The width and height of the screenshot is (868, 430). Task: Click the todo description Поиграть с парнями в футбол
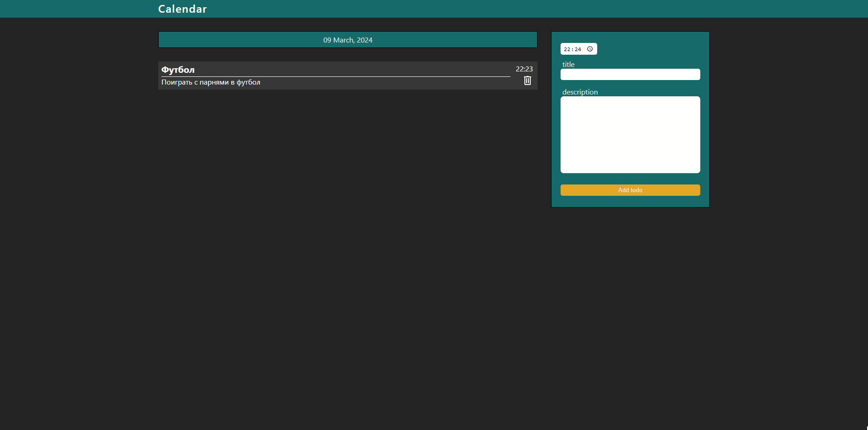pyautogui.click(x=211, y=82)
